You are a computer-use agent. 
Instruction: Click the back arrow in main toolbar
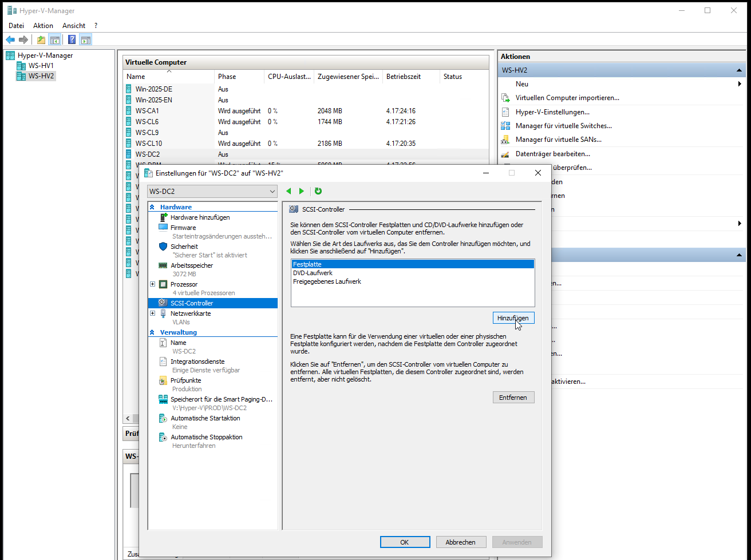coord(10,39)
